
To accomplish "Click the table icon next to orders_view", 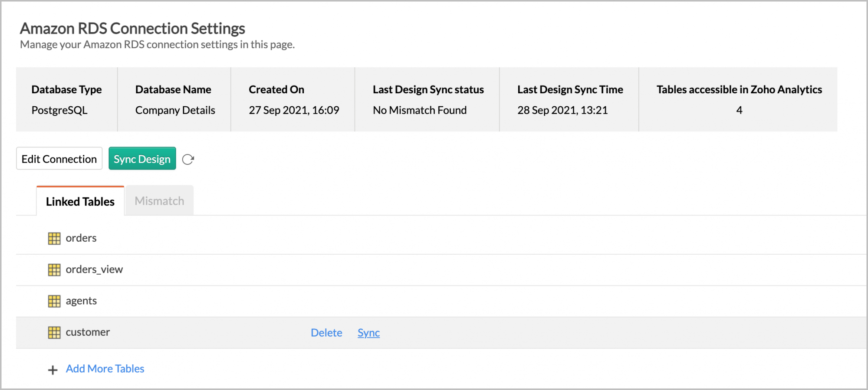I will click(54, 270).
